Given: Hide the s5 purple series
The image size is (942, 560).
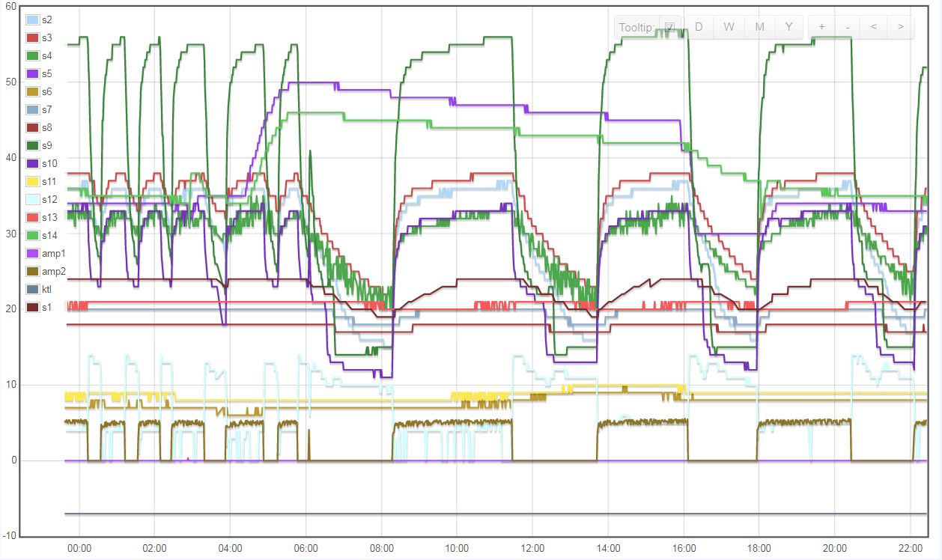Looking at the screenshot, I should [39, 73].
